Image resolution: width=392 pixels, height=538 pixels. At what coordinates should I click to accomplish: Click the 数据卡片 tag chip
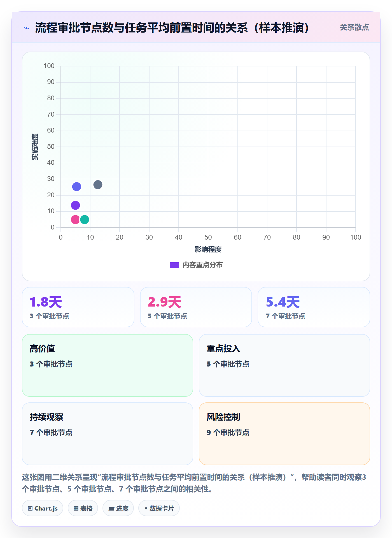pos(159,508)
